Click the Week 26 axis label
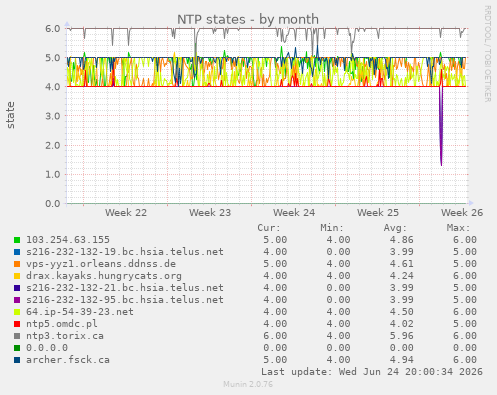The width and height of the screenshot is (497, 395). pos(462,213)
